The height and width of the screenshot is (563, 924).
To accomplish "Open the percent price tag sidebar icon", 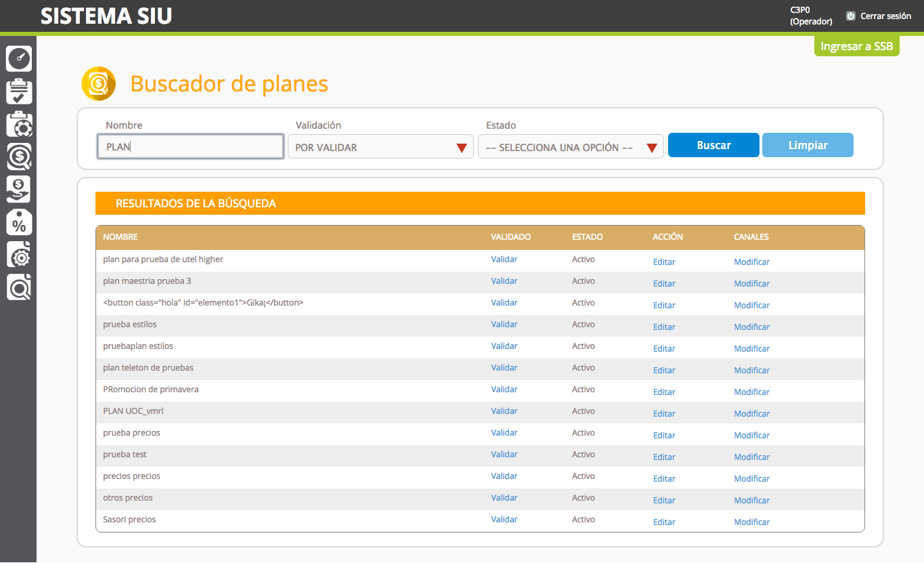I will 19,222.
